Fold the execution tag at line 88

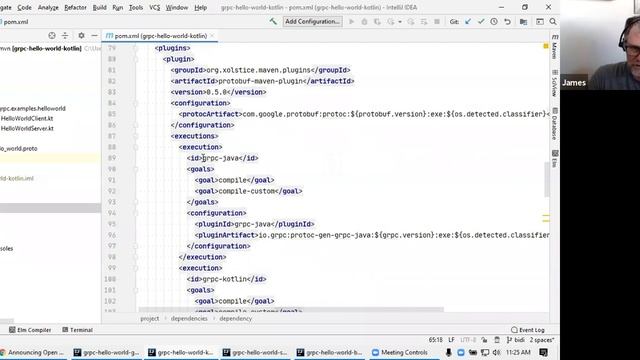click(136, 147)
